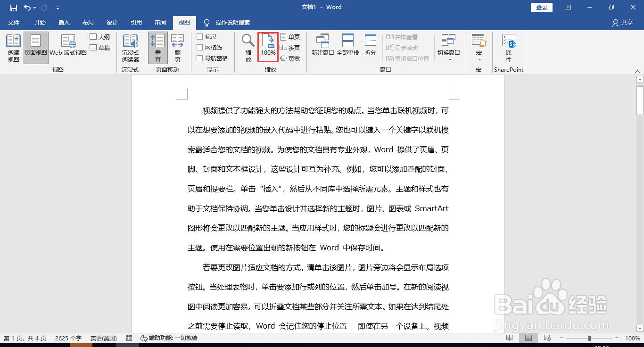Open the 切换窗口 switch windows dropdown
The height and width of the screenshot is (347, 644).
pyautogui.click(x=448, y=47)
